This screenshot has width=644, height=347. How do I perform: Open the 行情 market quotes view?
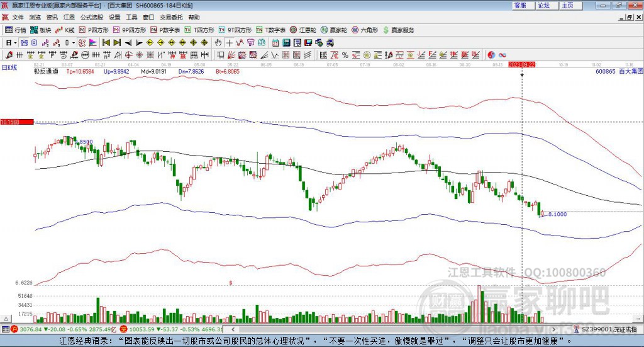tap(15, 30)
